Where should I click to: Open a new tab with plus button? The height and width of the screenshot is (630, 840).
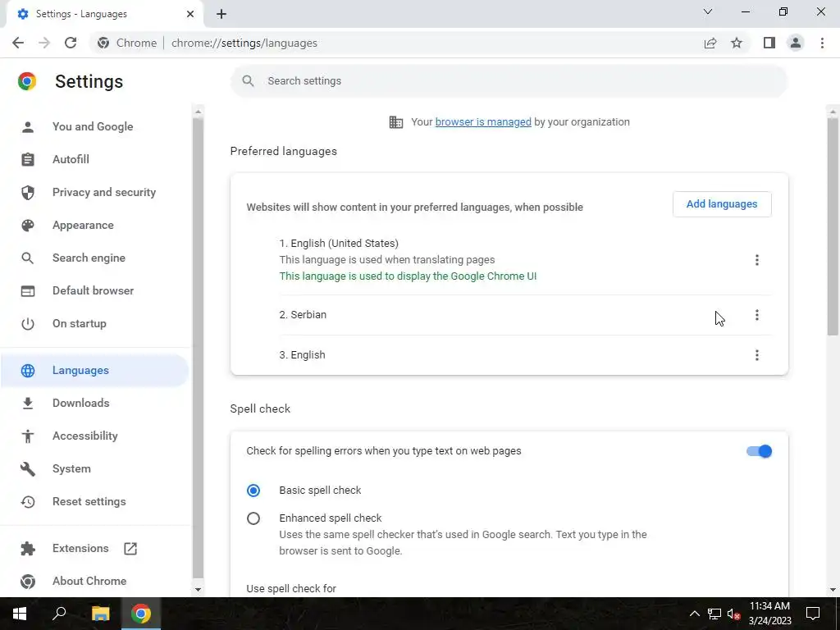pos(221,14)
